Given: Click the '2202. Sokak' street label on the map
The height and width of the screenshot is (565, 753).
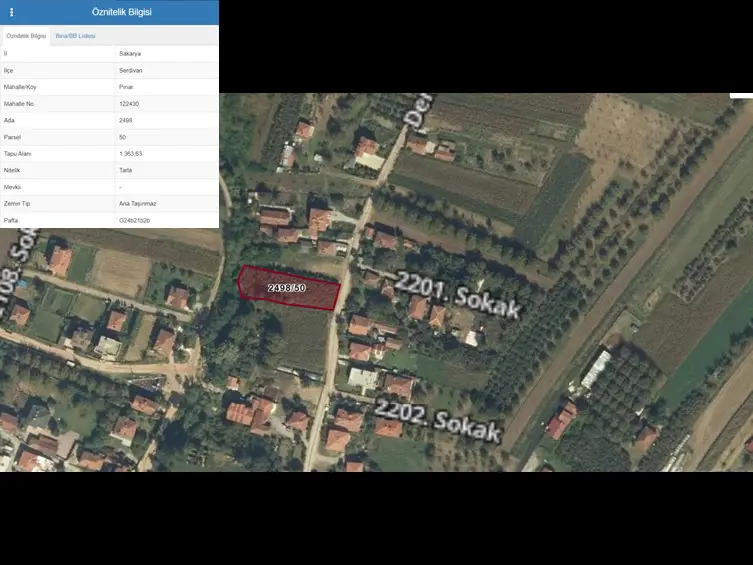Looking at the screenshot, I should click(x=438, y=420).
